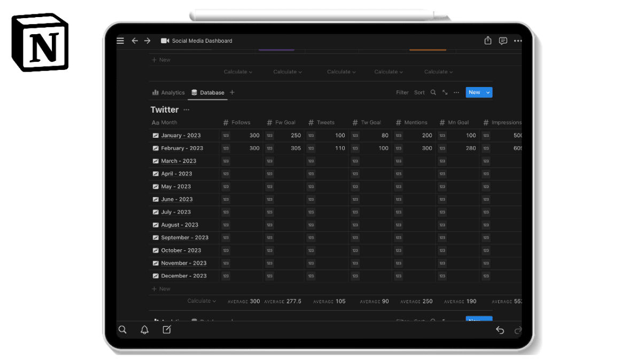The image size is (644, 362).
Task: Edit January Fw Goal cell 250
Action: [x=284, y=136]
